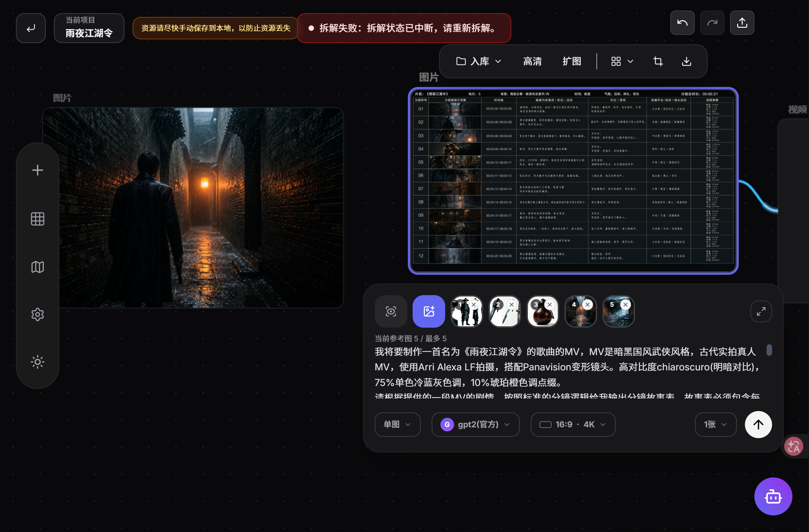Click the redo arrow icon
This screenshot has width=809, height=532.
(712, 23)
